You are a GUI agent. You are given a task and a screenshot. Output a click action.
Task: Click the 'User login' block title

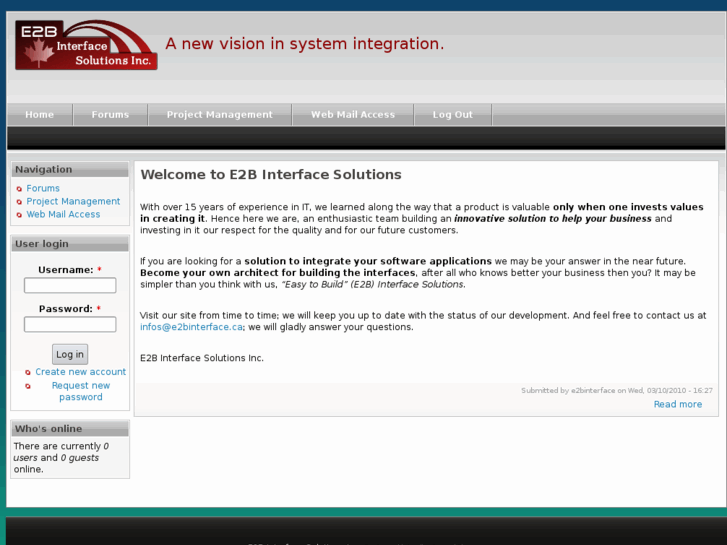tap(42, 244)
